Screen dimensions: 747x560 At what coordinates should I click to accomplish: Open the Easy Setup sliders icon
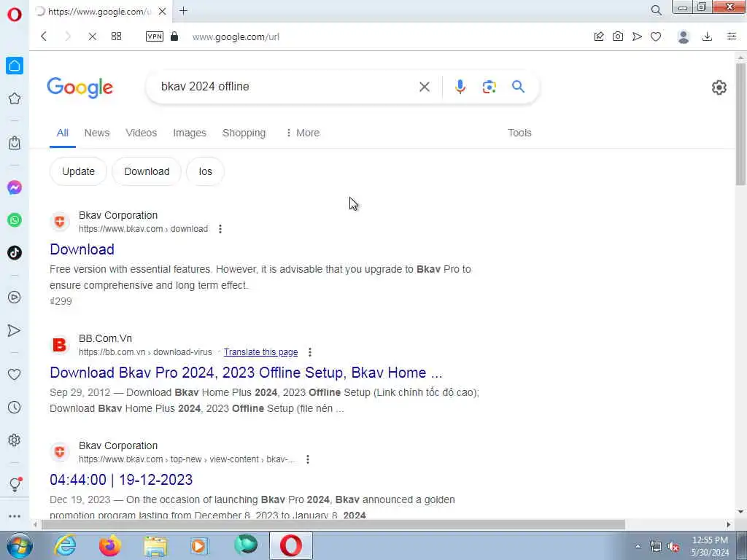tap(732, 36)
